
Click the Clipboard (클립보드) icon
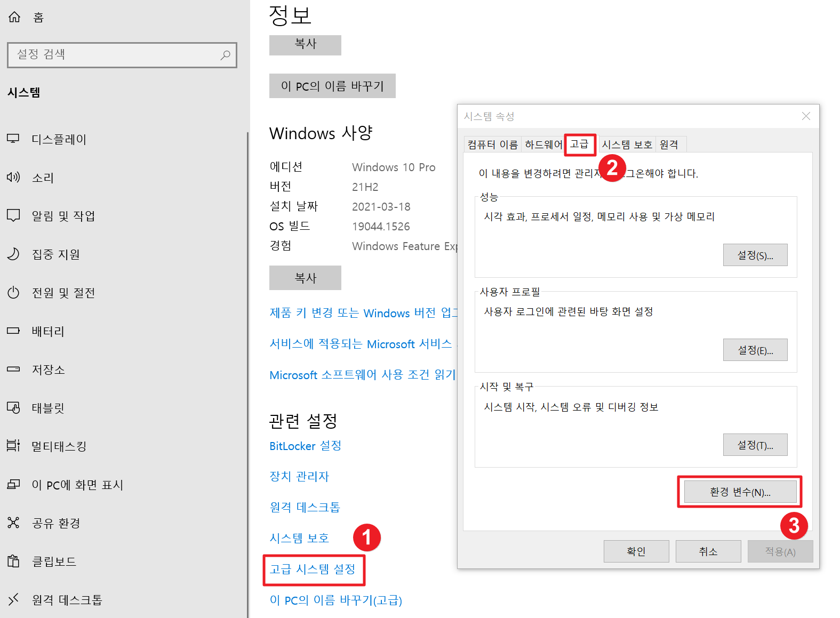coord(13,561)
